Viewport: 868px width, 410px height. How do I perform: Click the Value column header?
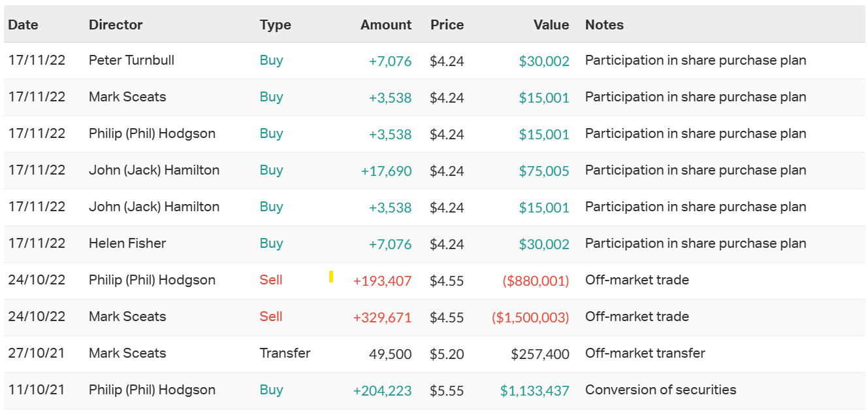pyautogui.click(x=551, y=25)
